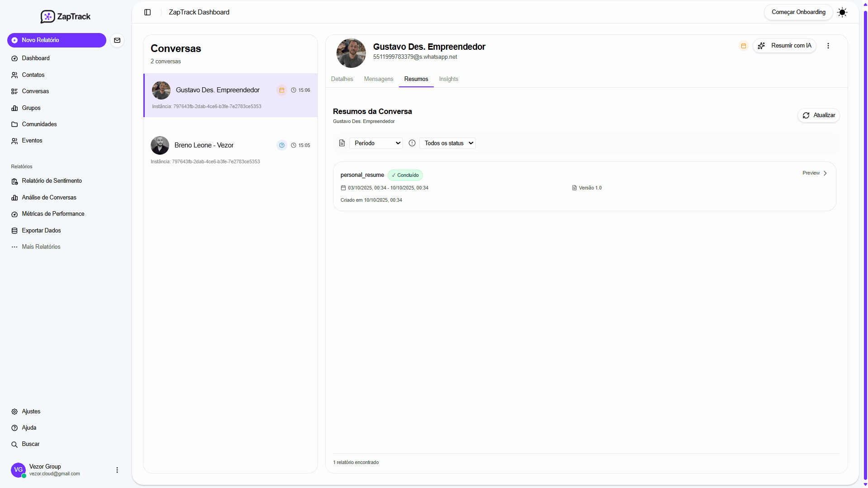Toggle the sidebar collapse icon
Viewport: 868px width, 488px height.
[x=147, y=12]
